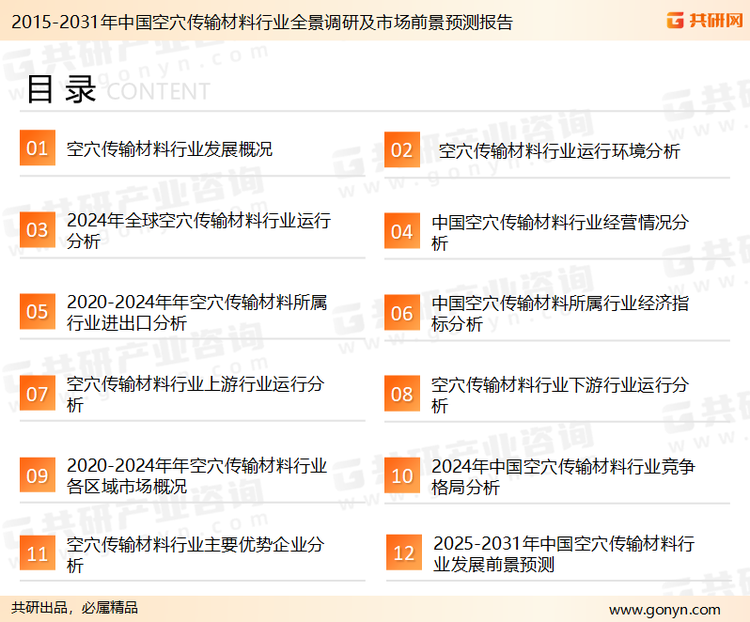
Task: Click the orange 12 number badge
Action: coord(404,553)
